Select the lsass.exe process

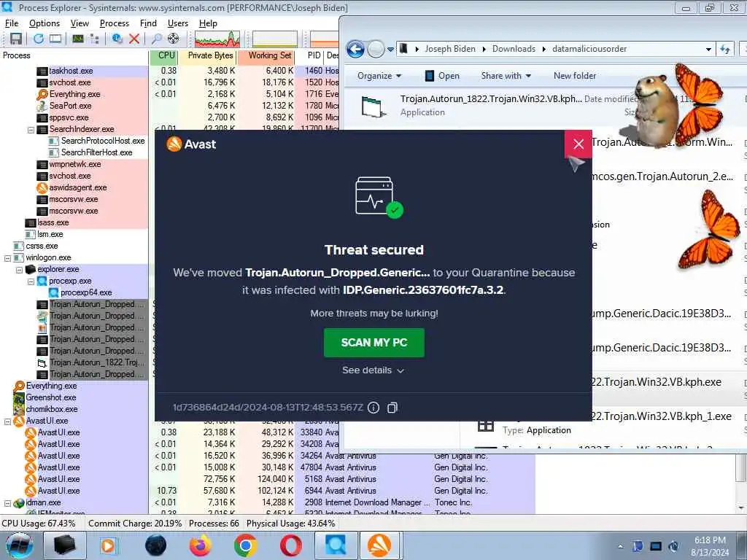(x=53, y=223)
